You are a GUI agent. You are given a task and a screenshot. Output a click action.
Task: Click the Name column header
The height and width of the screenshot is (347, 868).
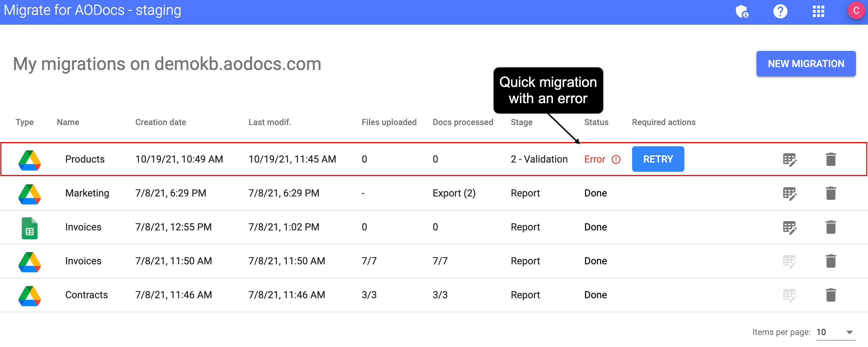(68, 122)
